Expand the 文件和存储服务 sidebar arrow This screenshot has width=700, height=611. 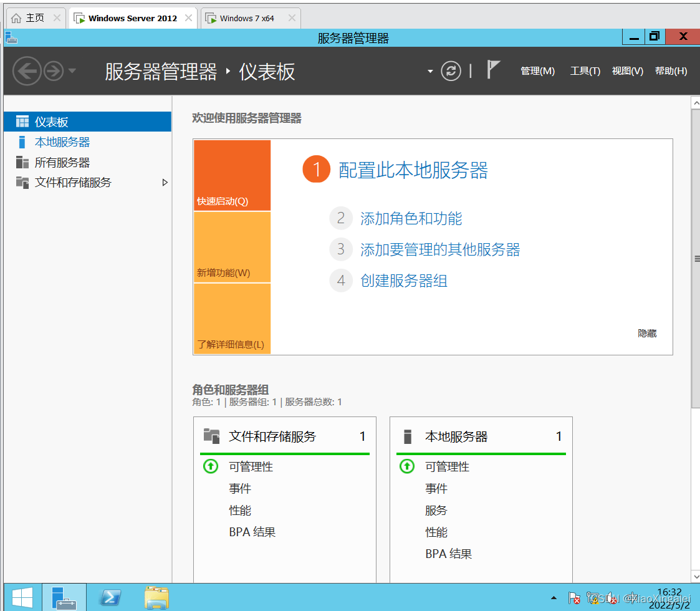click(x=165, y=182)
